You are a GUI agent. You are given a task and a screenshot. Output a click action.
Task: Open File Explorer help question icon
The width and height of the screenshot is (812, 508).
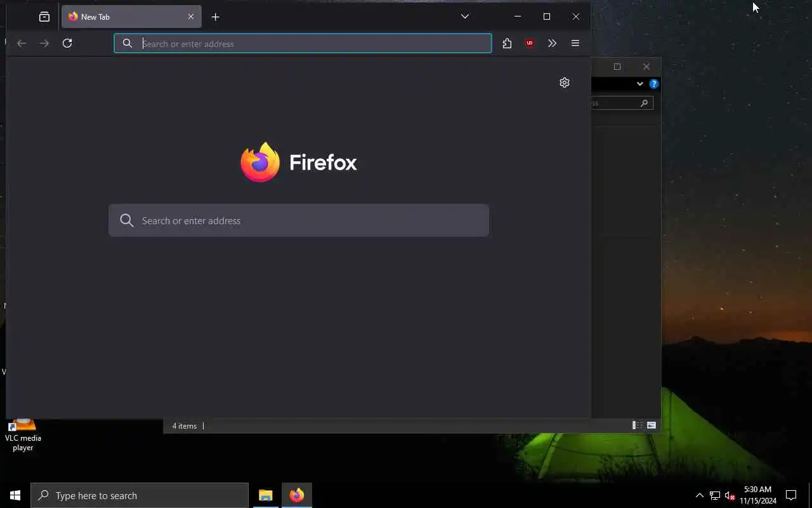[x=654, y=84]
